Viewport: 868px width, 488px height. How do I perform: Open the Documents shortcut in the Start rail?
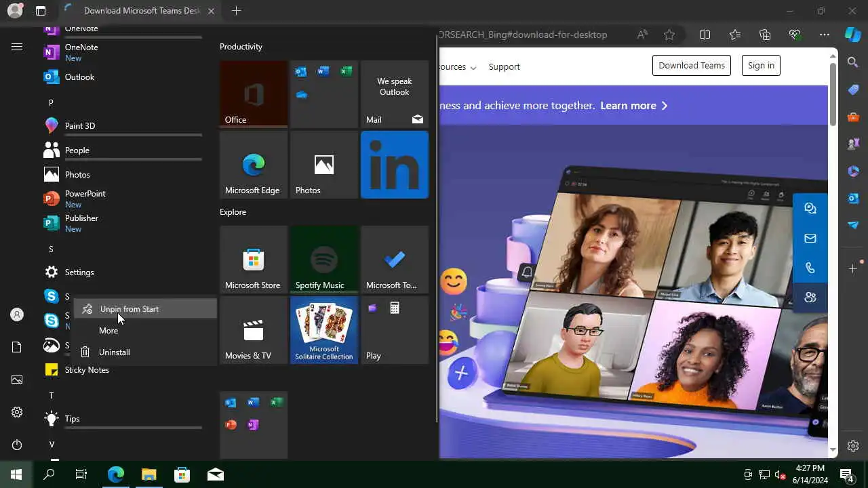[17, 347]
